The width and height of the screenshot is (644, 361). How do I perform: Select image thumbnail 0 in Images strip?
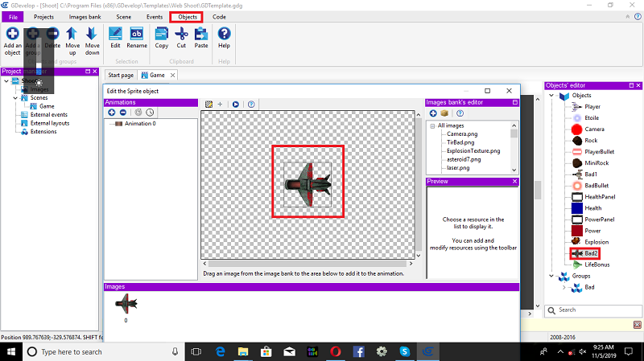[126, 305]
